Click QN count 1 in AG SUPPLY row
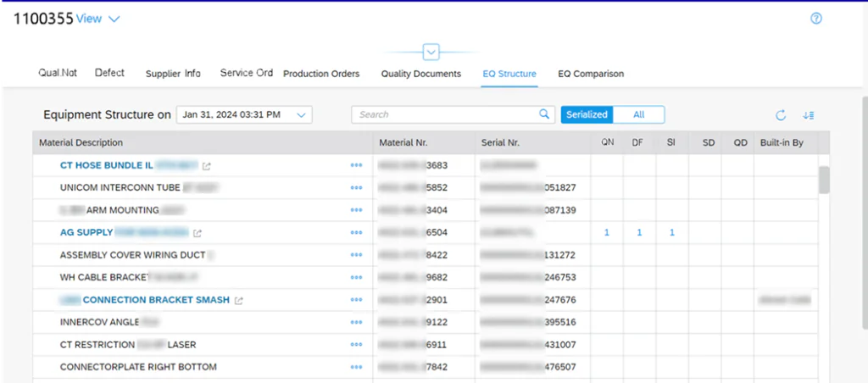 click(607, 232)
